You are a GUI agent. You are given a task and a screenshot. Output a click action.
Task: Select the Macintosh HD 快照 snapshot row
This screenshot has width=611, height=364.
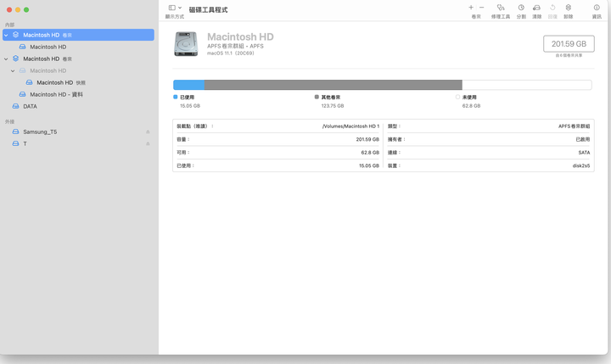[x=78, y=82]
